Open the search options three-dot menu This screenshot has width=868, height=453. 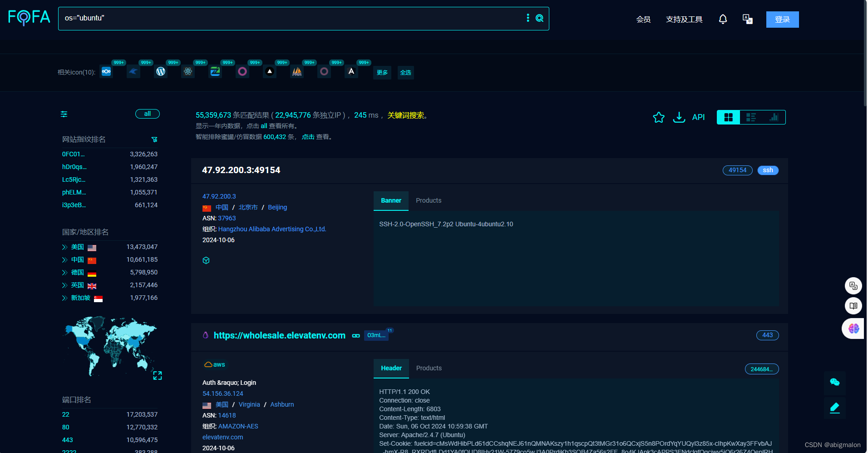pos(528,18)
